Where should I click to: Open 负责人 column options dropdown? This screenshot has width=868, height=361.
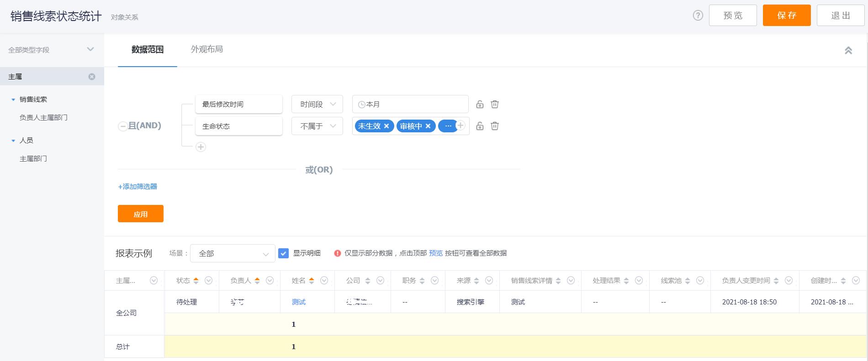coord(270,281)
